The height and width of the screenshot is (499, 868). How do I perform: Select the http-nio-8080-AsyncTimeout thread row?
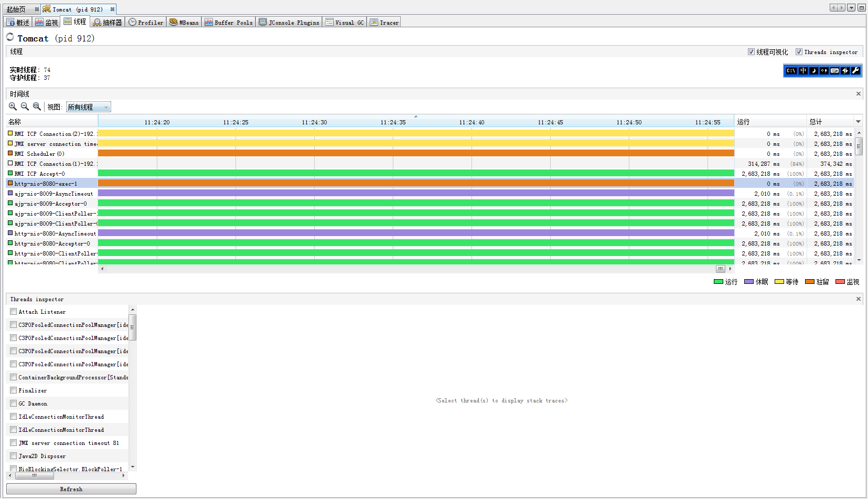click(430, 233)
